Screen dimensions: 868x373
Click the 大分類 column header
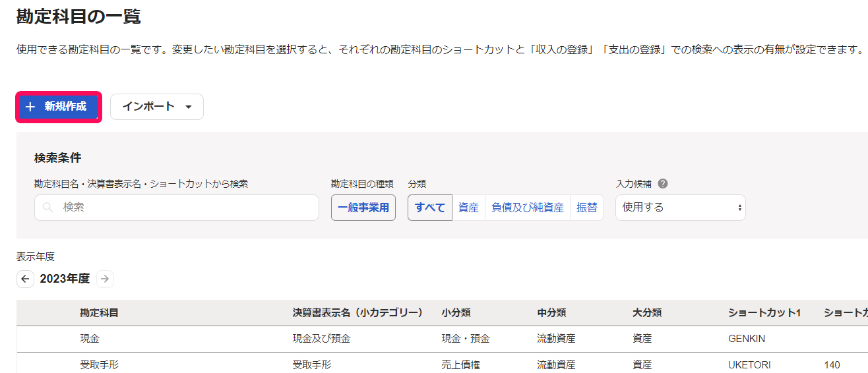[647, 313]
